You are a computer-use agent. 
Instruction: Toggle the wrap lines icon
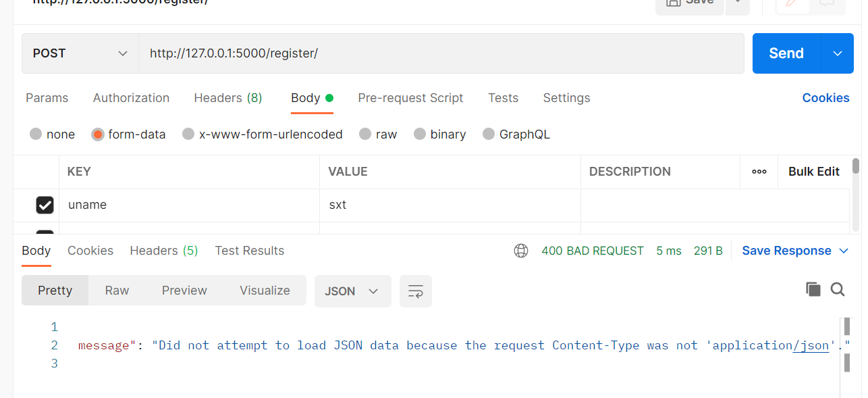(416, 291)
